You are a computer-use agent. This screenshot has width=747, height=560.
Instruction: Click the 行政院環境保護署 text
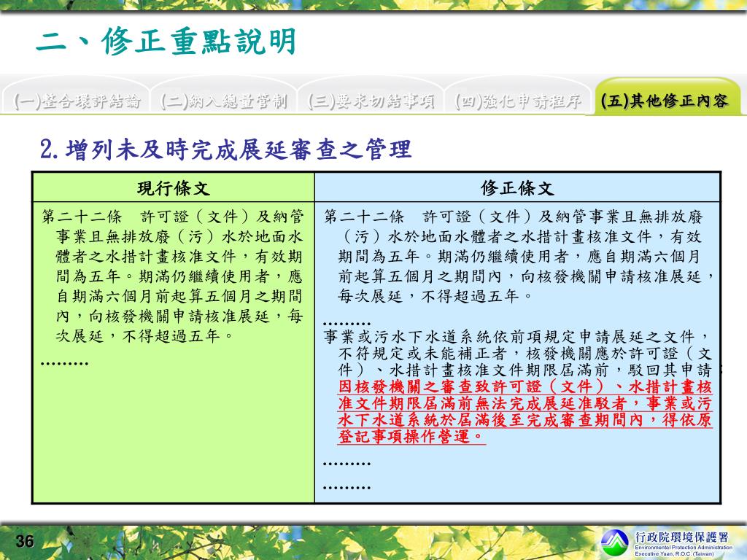[682, 537]
